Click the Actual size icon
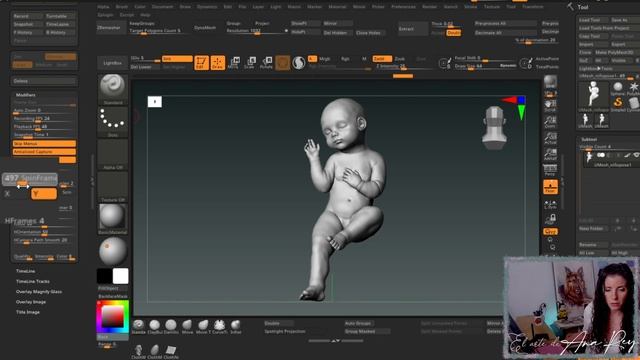 click(550, 138)
